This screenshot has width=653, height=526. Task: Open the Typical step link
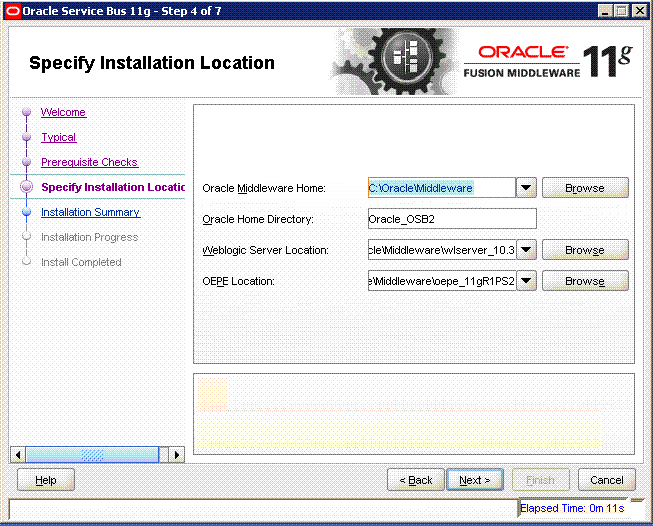[58, 137]
